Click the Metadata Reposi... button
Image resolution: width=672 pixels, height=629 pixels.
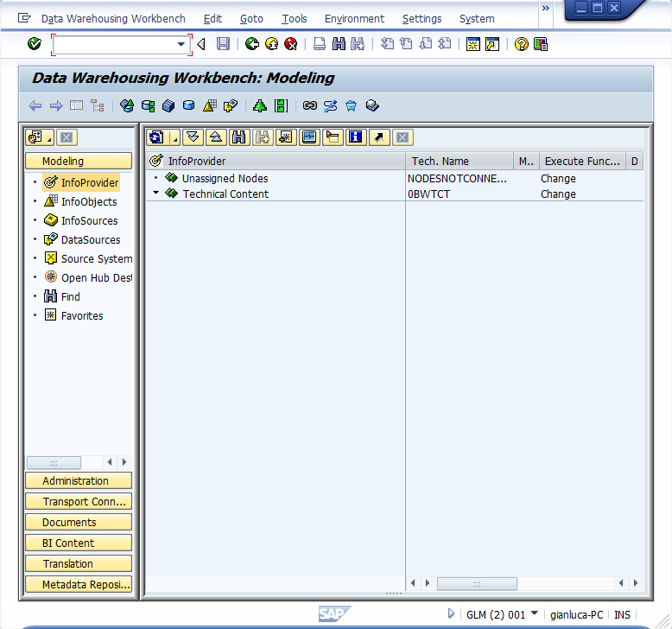click(79, 584)
